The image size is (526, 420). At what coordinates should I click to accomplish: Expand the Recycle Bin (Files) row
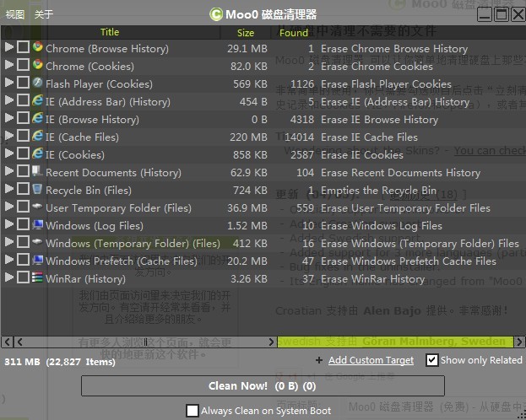(x=9, y=189)
